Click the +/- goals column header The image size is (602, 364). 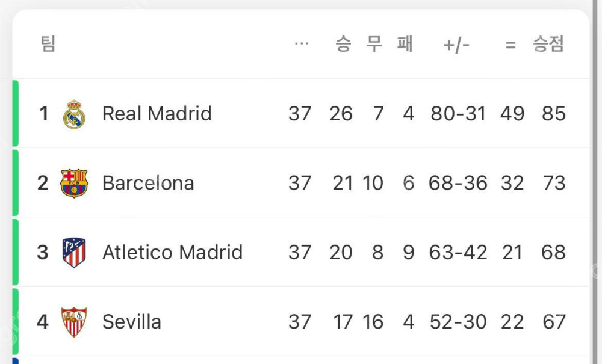pos(456,45)
